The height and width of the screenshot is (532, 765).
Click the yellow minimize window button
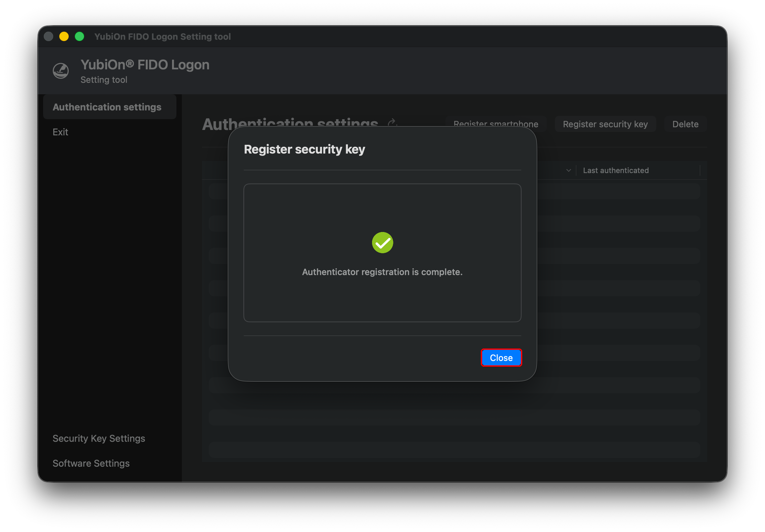64,36
